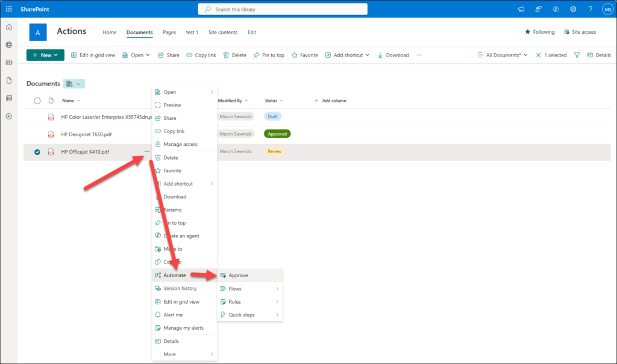Click Edit in grid view toolbar button
The image size is (617, 364).
[93, 55]
